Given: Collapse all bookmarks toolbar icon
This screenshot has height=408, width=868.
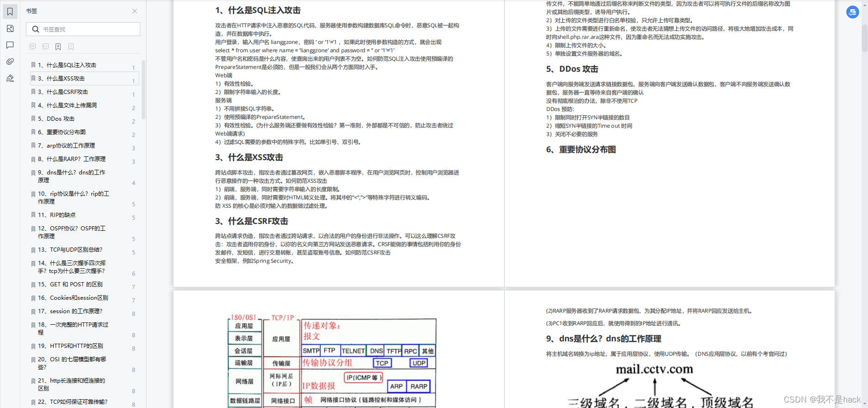Looking at the screenshot, I should (x=45, y=46).
